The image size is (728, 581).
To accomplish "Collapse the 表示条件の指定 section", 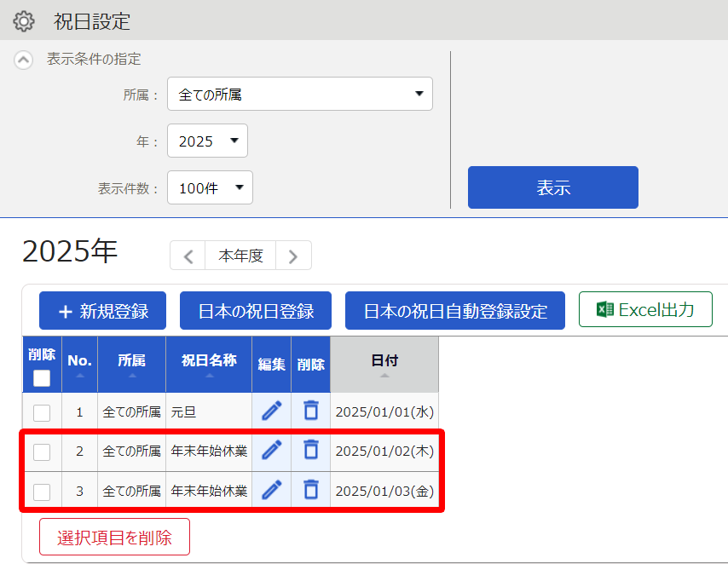I will click(23, 60).
